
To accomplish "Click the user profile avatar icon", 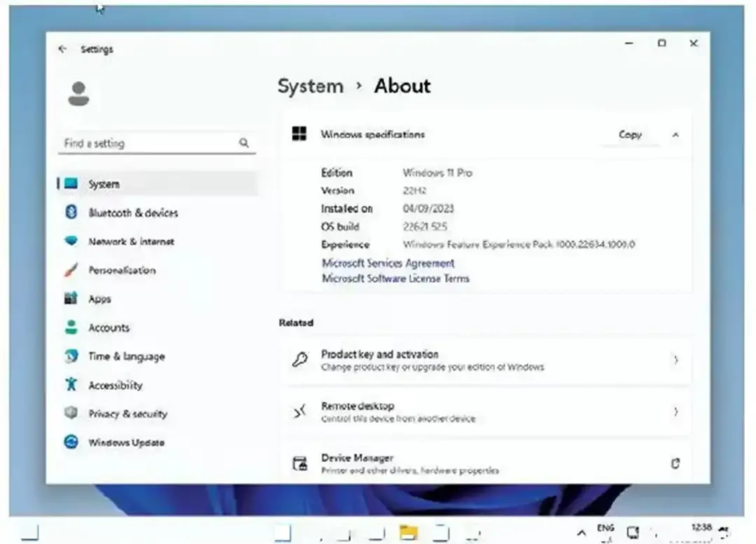I will point(78,93).
